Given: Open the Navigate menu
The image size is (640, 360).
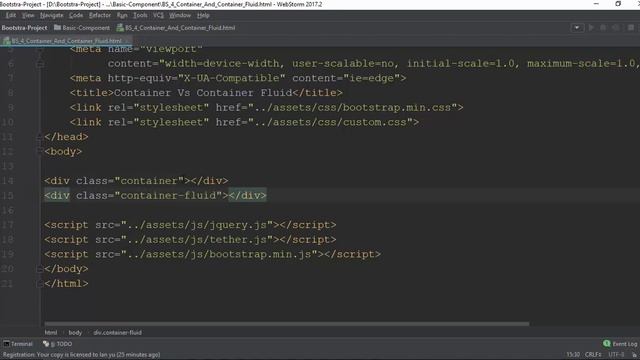Looking at the screenshot, I should pyautogui.click(x=51, y=16).
